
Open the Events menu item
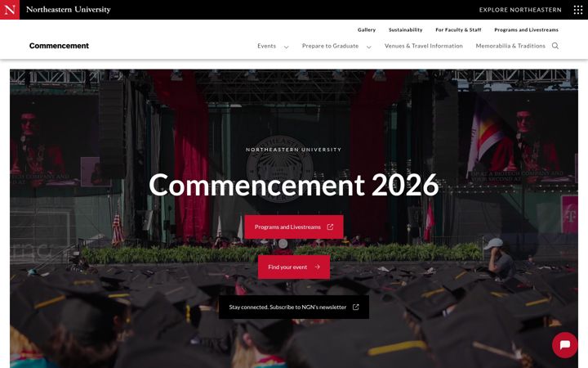pyautogui.click(x=266, y=46)
